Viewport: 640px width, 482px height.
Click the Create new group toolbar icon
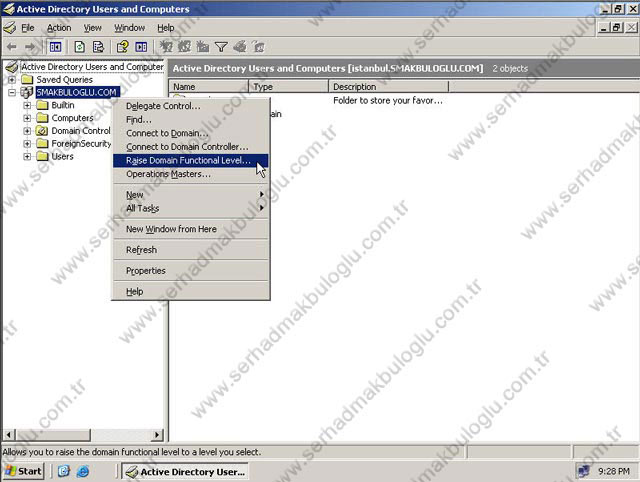[184, 47]
